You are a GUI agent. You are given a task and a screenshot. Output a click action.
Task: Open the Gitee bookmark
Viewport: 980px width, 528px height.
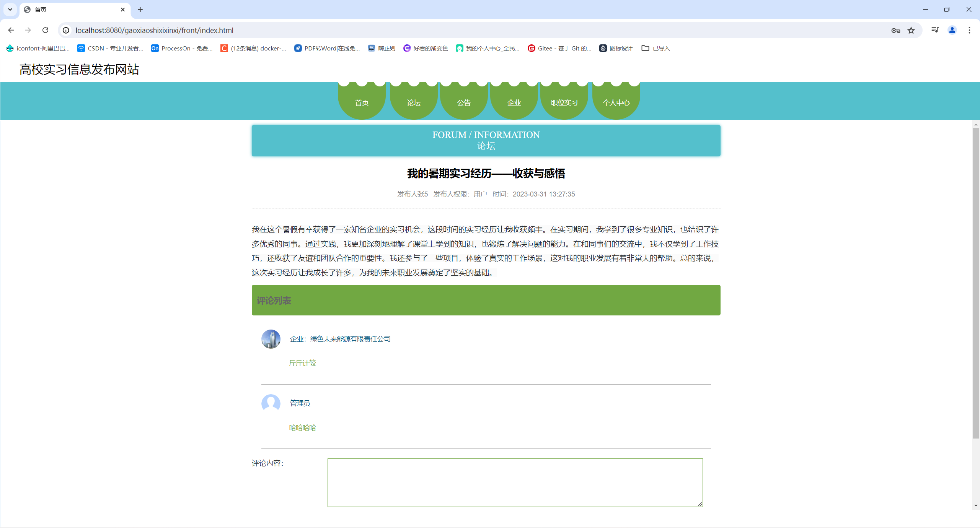click(559, 48)
